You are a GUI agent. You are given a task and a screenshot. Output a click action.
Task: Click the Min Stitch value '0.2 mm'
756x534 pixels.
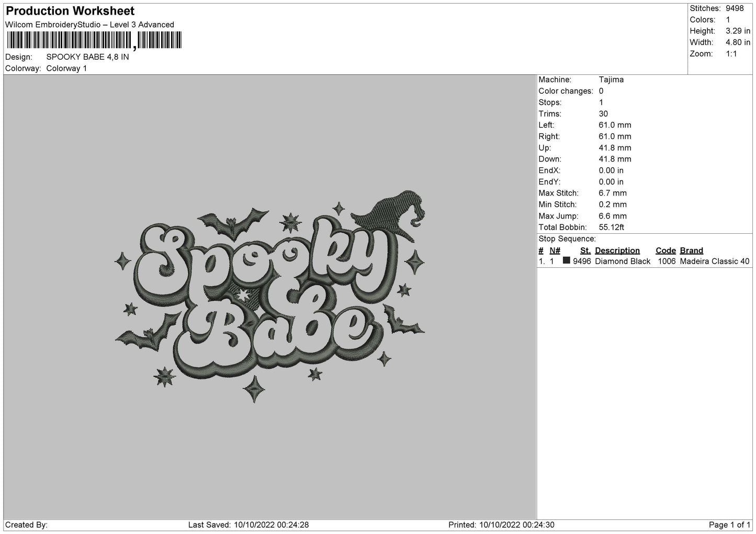pos(613,205)
